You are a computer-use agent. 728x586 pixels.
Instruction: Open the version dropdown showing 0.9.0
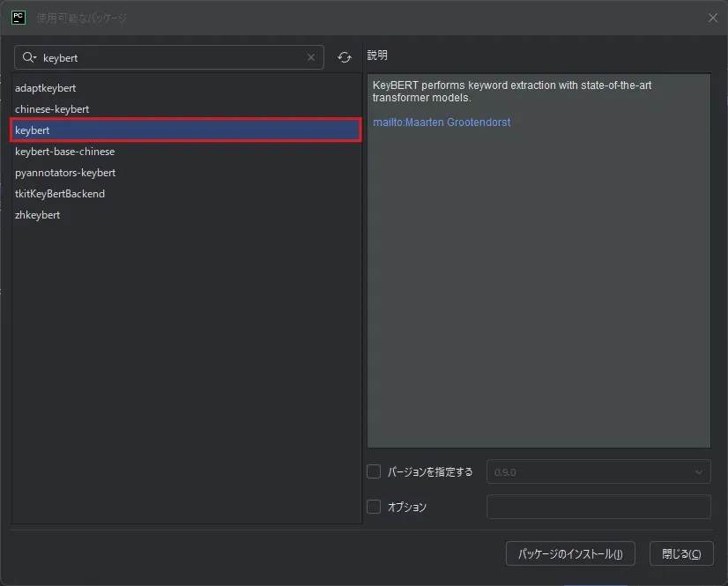tap(598, 471)
